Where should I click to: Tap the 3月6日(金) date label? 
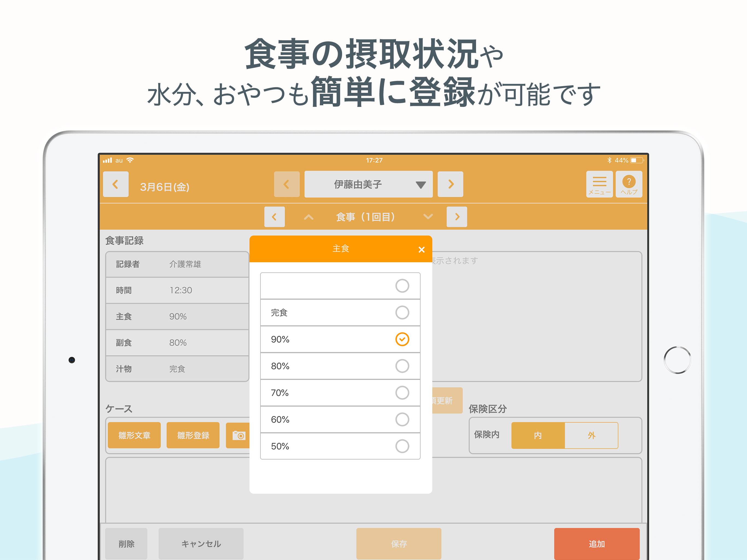click(x=164, y=187)
